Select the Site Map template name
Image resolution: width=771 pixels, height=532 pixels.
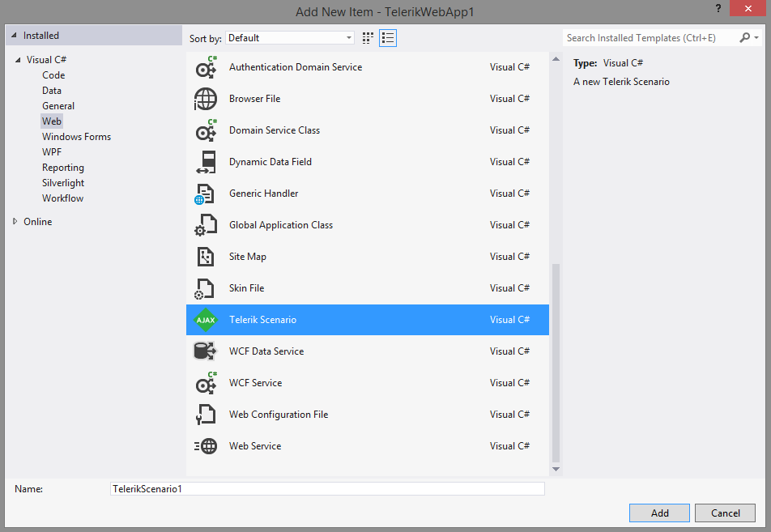click(247, 257)
